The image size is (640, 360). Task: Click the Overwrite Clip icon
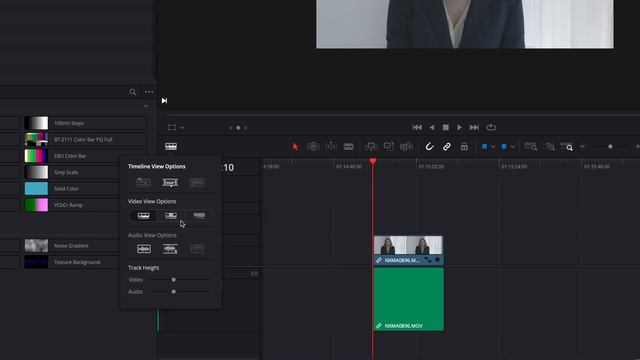coord(389,146)
